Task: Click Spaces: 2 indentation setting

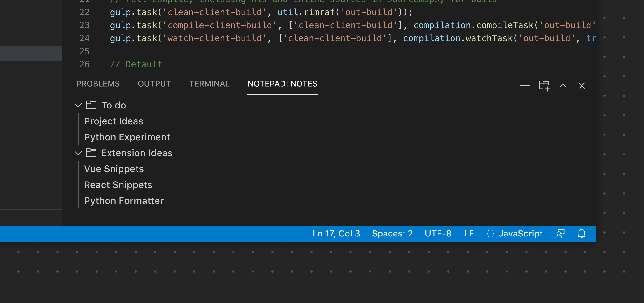Action: click(x=392, y=234)
